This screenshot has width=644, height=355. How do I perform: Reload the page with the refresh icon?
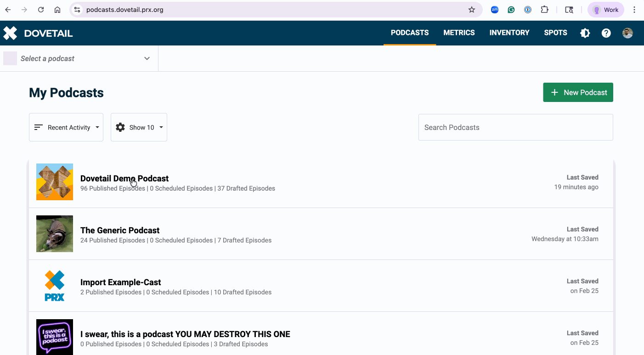(x=40, y=10)
